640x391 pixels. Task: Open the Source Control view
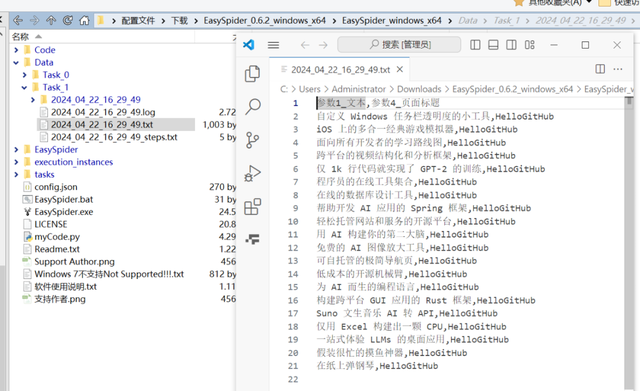252,140
